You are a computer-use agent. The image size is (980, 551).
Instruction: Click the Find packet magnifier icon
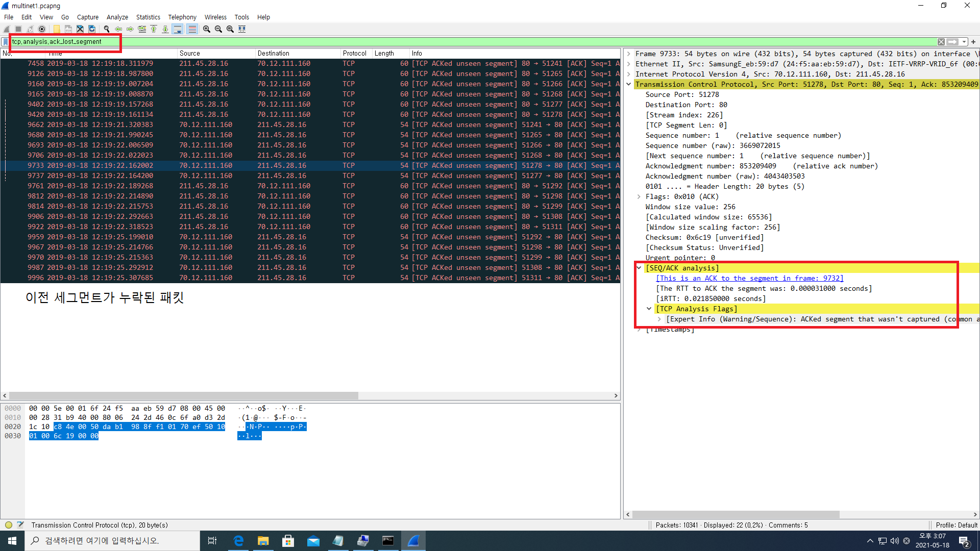[107, 29]
